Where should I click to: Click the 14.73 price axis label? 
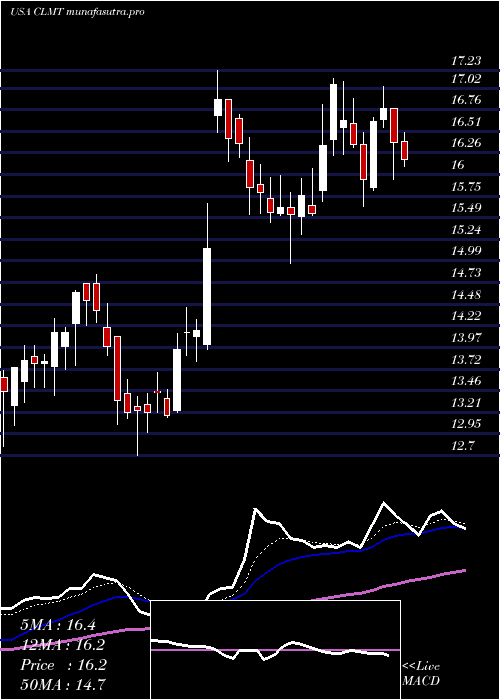pyautogui.click(x=467, y=273)
